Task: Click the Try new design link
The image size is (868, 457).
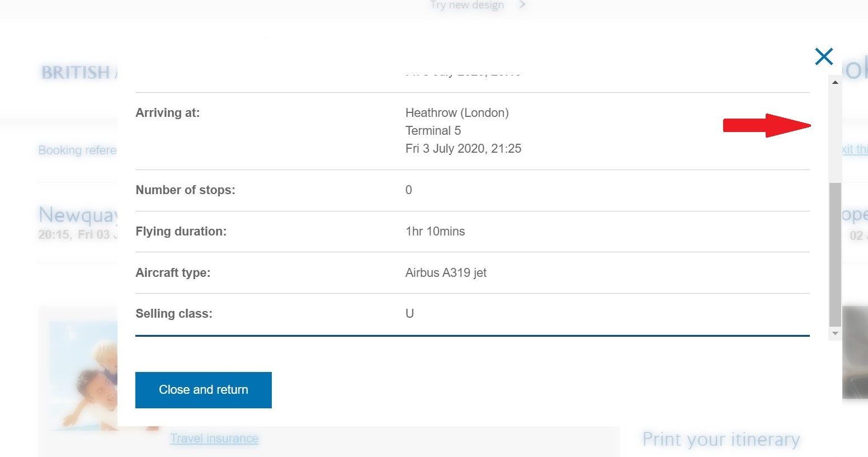Action: coord(467,6)
